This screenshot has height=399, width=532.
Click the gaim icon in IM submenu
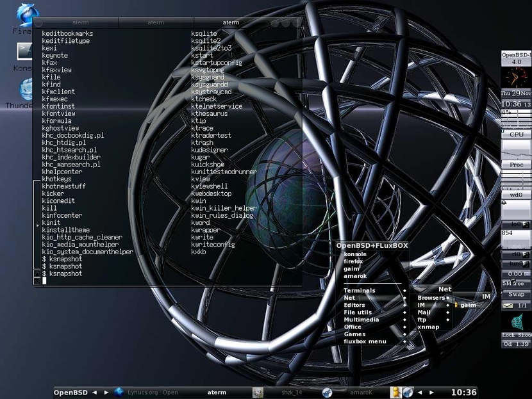[456, 305]
